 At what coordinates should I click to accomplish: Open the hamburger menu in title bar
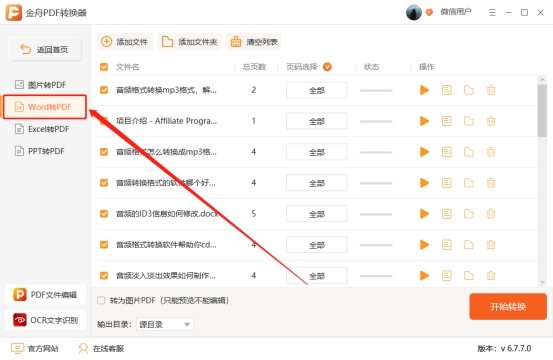click(x=492, y=13)
